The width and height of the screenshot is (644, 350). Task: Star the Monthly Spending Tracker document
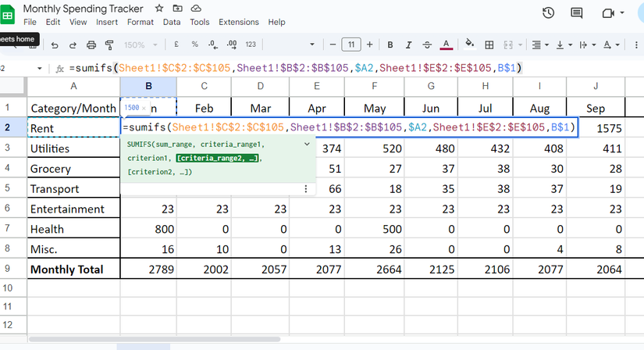159,8
